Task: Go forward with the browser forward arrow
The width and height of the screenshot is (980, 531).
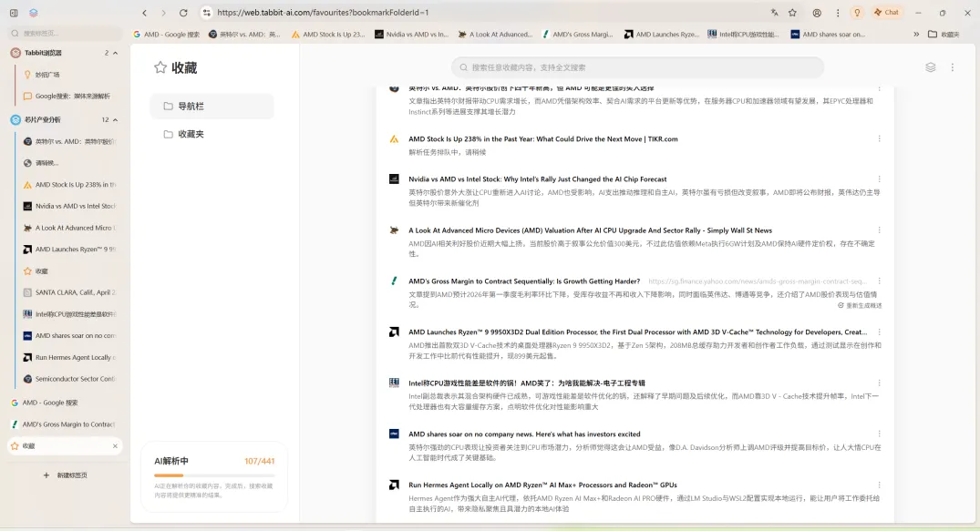Action: (x=164, y=13)
